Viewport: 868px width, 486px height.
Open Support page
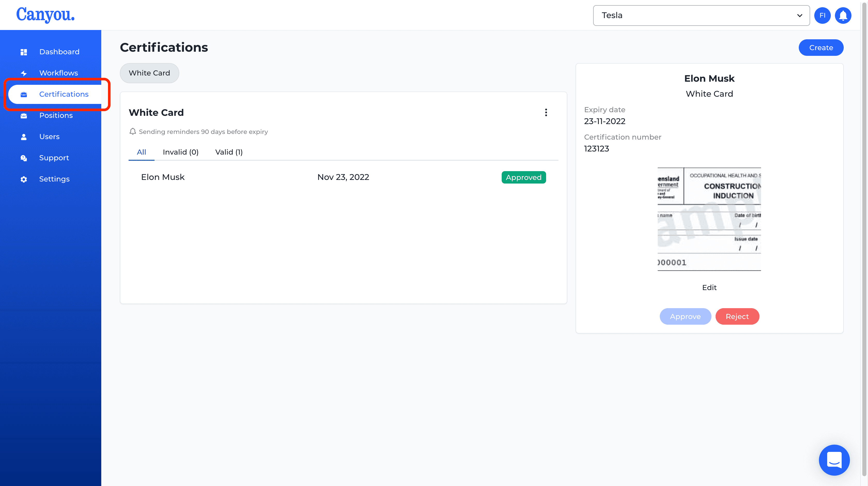tap(54, 158)
